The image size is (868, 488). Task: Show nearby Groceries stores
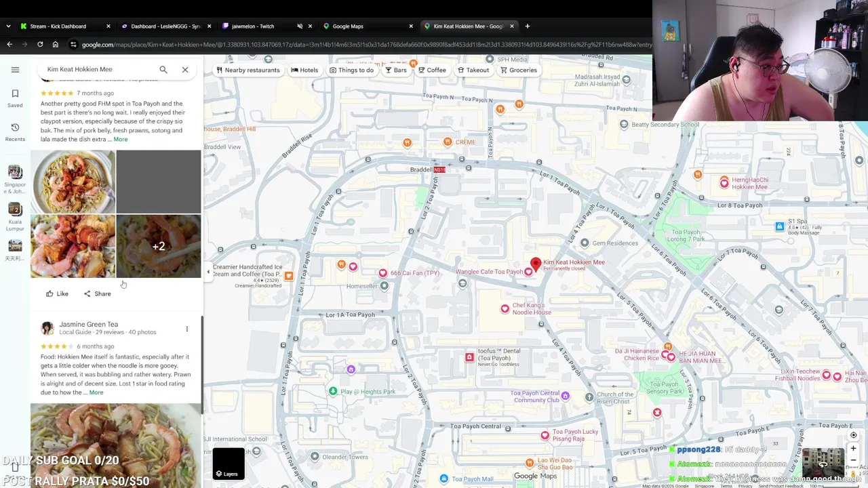519,70
